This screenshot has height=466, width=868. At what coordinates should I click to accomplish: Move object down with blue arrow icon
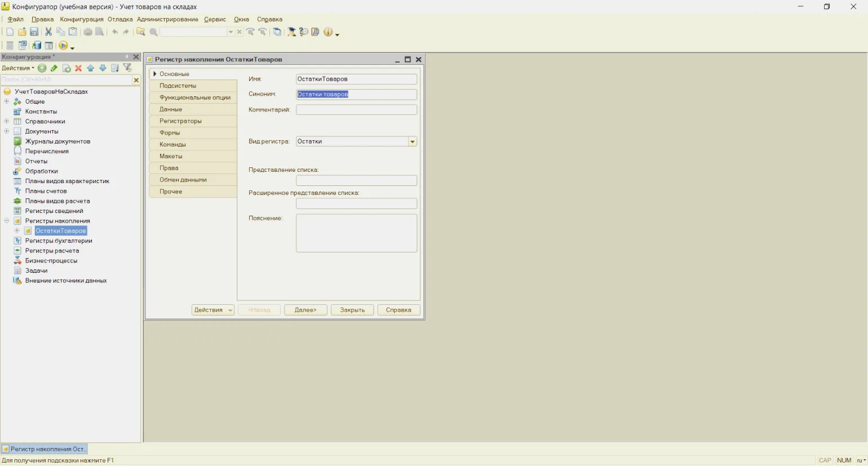103,68
